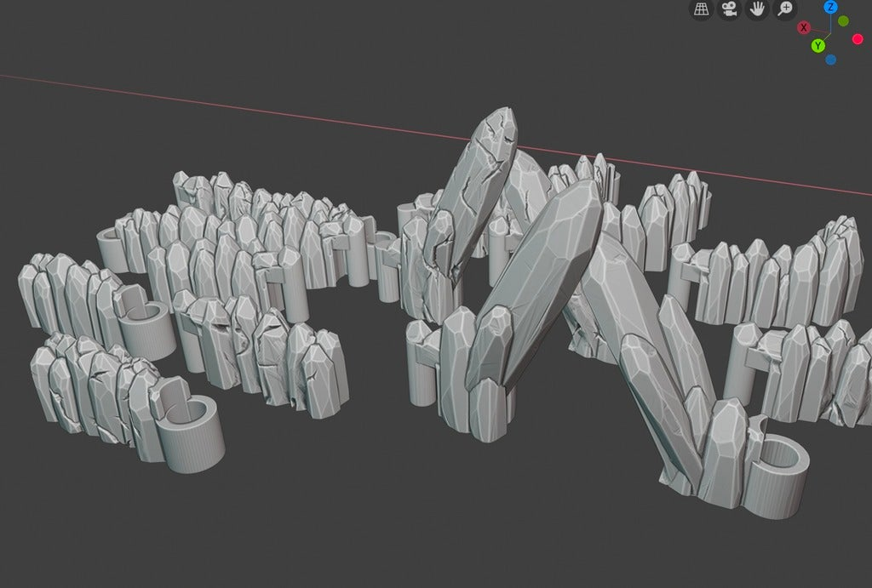Snap view to the green Y axis

[818, 46]
